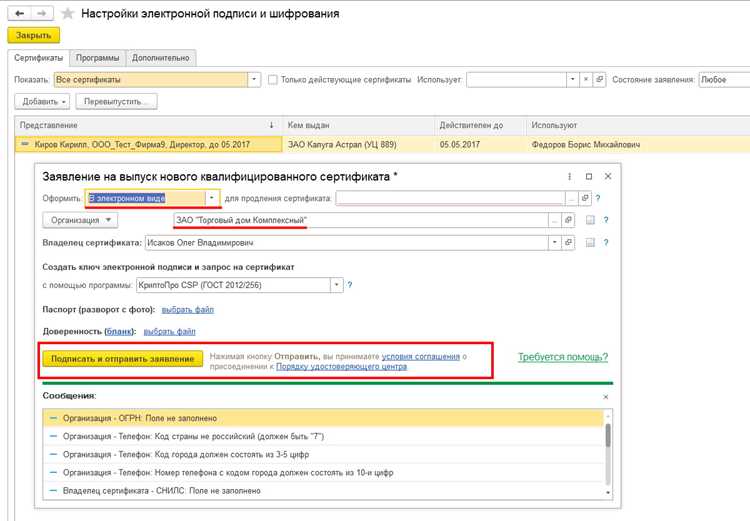Switch to the Дополнительно tab
The width and height of the screenshot is (750, 521).
(x=161, y=58)
